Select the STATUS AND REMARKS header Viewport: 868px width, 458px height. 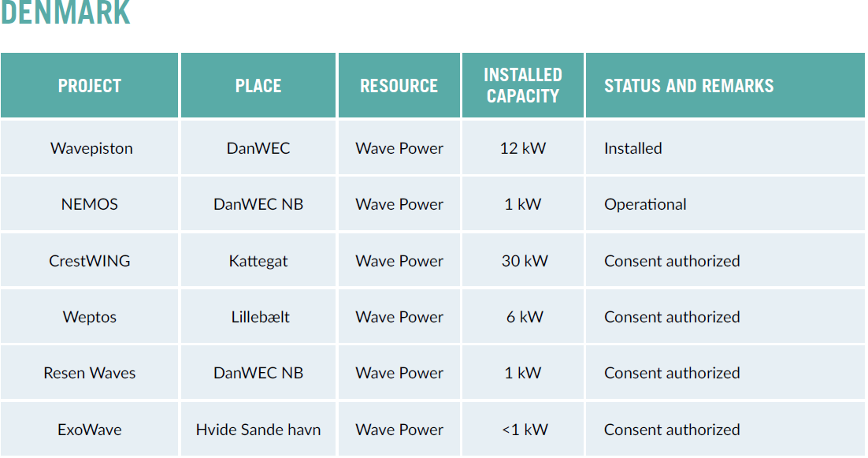click(x=725, y=86)
